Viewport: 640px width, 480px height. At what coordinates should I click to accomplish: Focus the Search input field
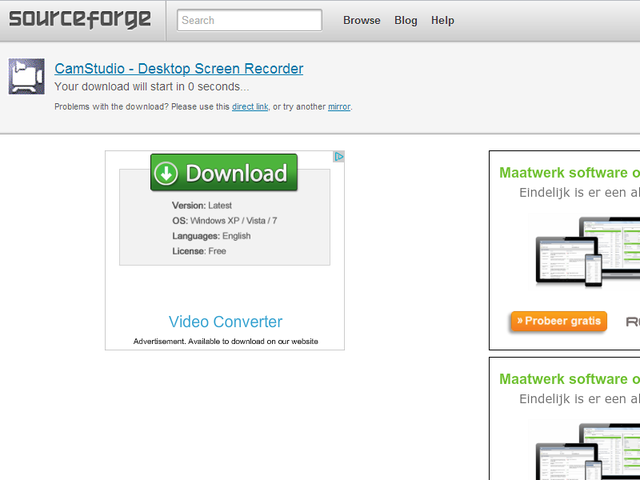[249, 20]
